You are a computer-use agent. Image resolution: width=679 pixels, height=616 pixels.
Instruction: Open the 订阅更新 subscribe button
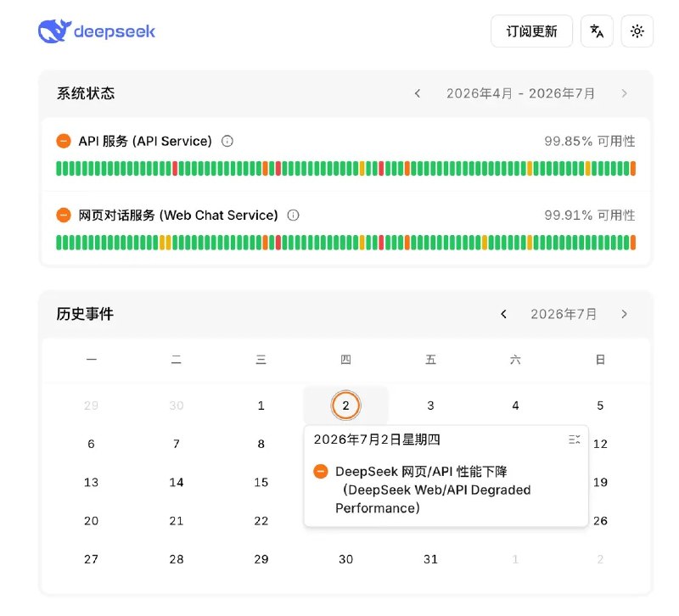[x=532, y=31]
